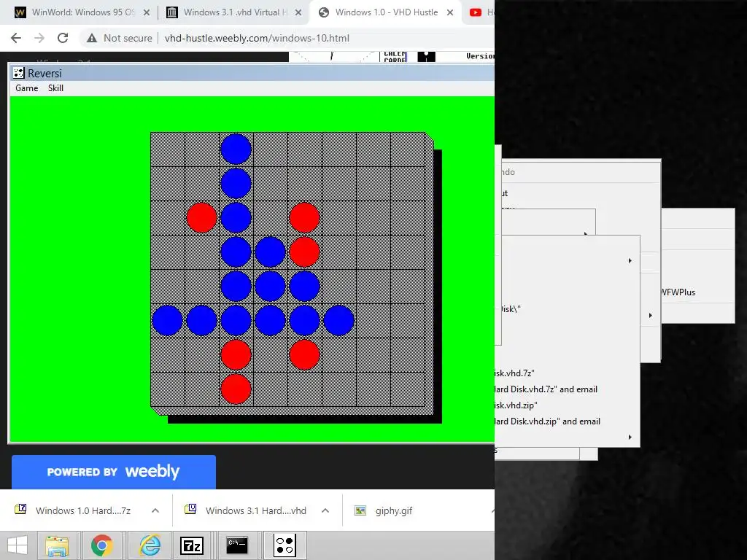747x560 pixels.
Task: Open the giphy.gif download
Action: (384, 510)
